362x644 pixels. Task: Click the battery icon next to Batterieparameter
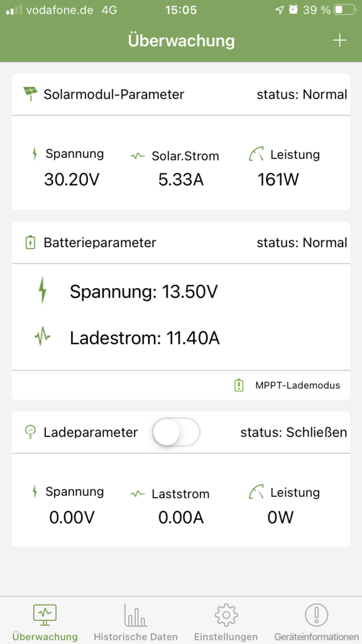[x=30, y=242]
